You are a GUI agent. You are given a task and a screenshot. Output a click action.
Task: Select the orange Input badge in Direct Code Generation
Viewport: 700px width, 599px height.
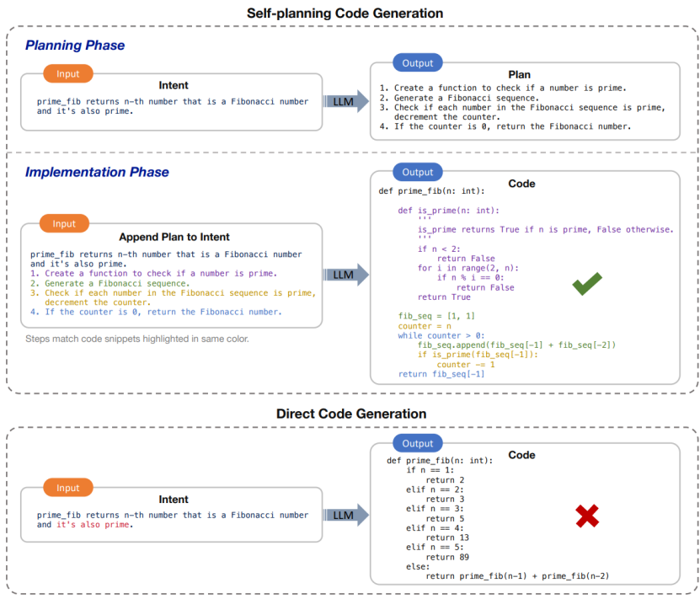point(68,488)
